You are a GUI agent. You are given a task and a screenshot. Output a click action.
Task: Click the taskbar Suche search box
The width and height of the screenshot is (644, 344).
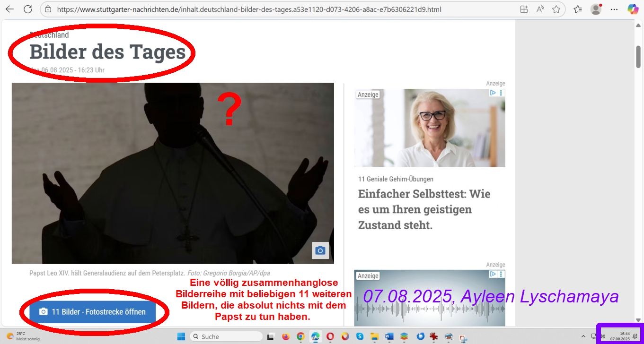[226, 336]
